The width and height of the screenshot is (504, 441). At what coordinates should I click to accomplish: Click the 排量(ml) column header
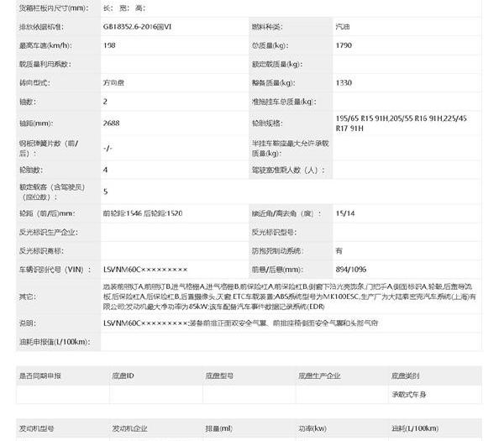[x=219, y=428]
